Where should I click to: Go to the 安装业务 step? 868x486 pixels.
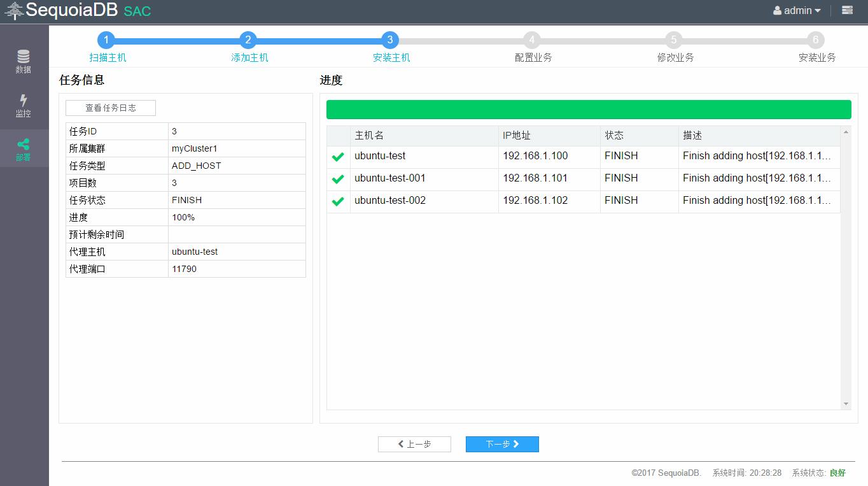tap(816, 57)
